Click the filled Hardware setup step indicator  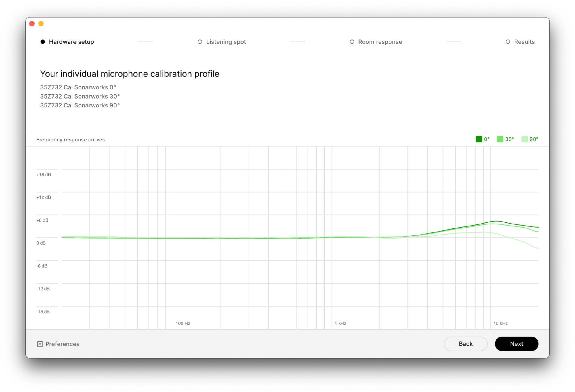coord(43,42)
